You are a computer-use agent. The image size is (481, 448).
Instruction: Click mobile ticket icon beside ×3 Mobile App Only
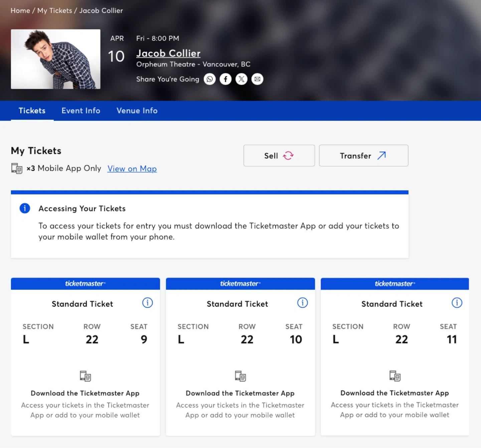17,168
